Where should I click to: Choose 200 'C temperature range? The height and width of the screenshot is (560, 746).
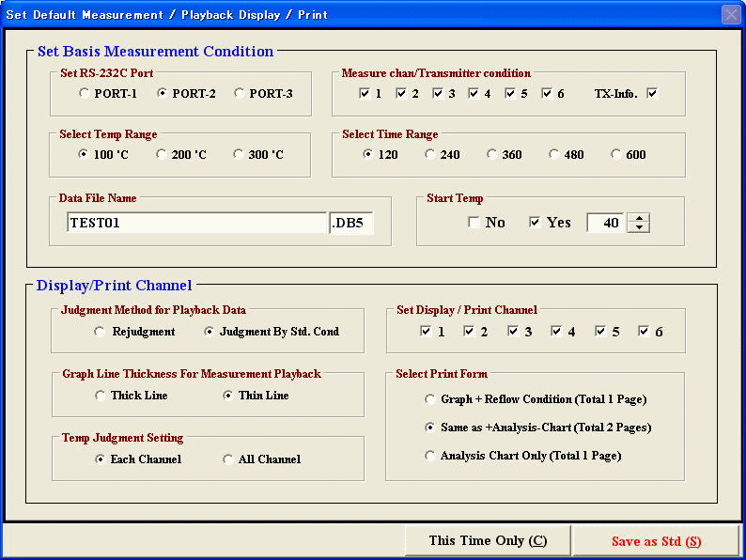(162, 154)
